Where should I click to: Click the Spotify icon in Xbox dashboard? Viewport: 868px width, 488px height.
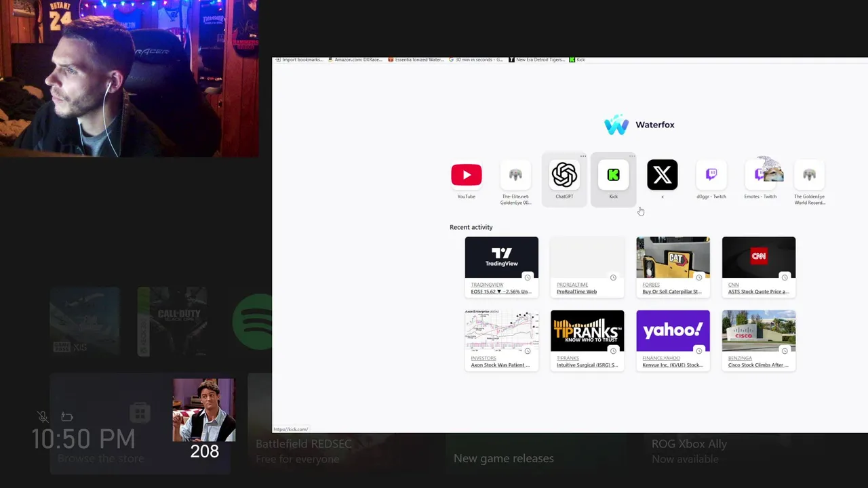[x=252, y=321]
